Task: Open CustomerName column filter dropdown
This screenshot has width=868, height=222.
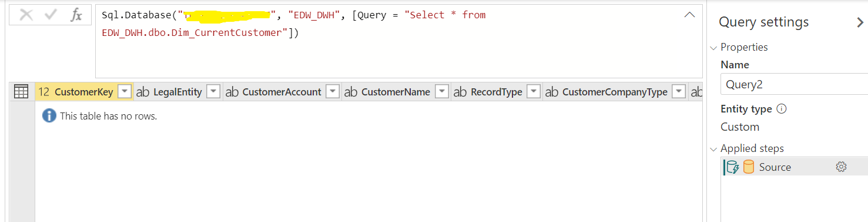Action: [x=442, y=92]
